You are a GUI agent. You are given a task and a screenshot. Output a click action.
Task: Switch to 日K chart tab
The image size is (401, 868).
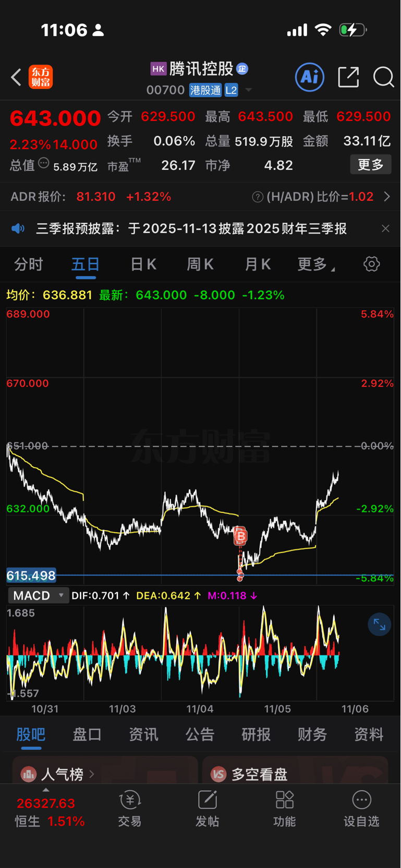143,264
